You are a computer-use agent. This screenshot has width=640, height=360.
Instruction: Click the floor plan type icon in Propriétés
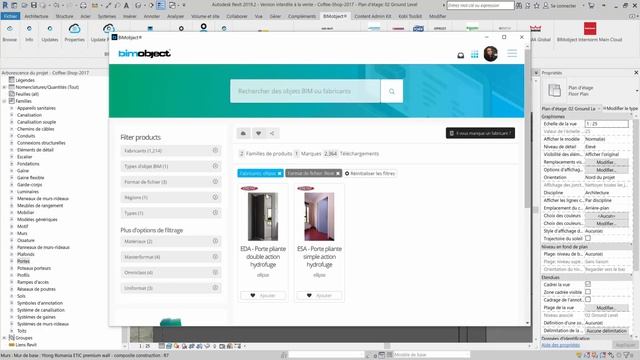coord(554,90)
